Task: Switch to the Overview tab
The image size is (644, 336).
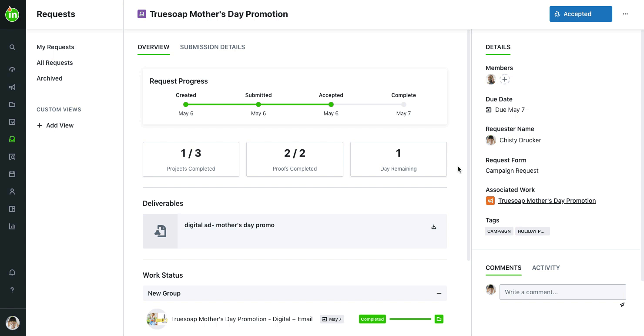Action: [154, 47]
